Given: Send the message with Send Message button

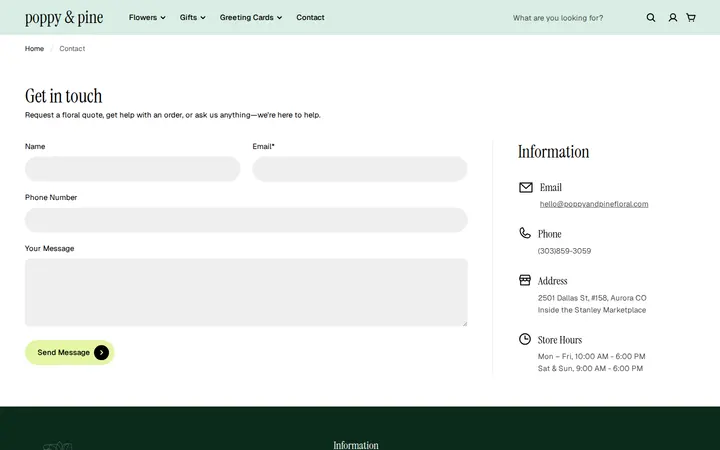Looking at the screenshot, I should point(69,353).
